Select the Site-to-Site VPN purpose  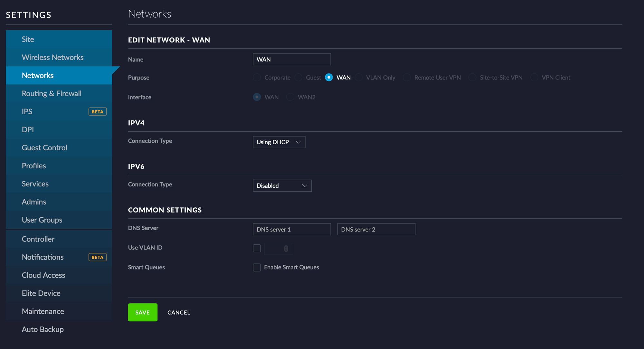(472, 78)
